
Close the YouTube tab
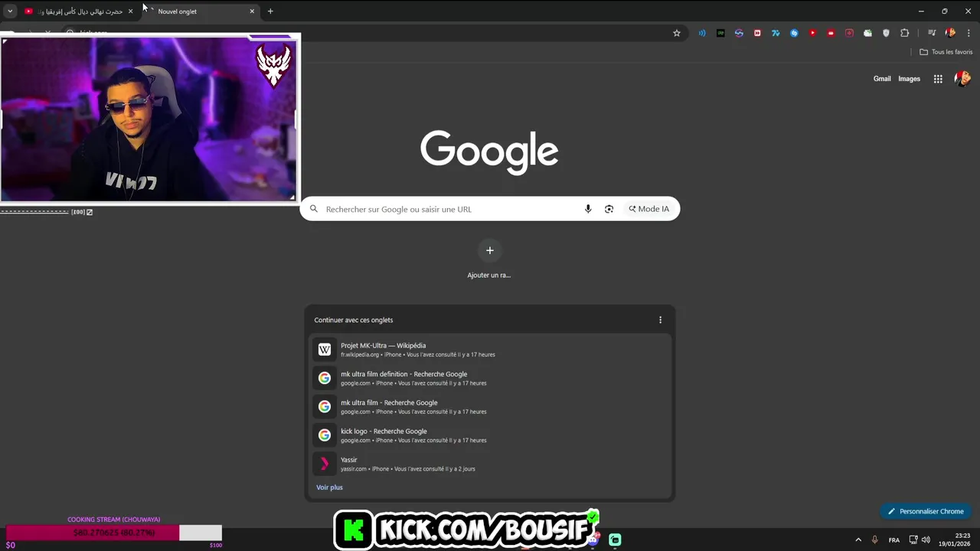(x=130, y=11)
